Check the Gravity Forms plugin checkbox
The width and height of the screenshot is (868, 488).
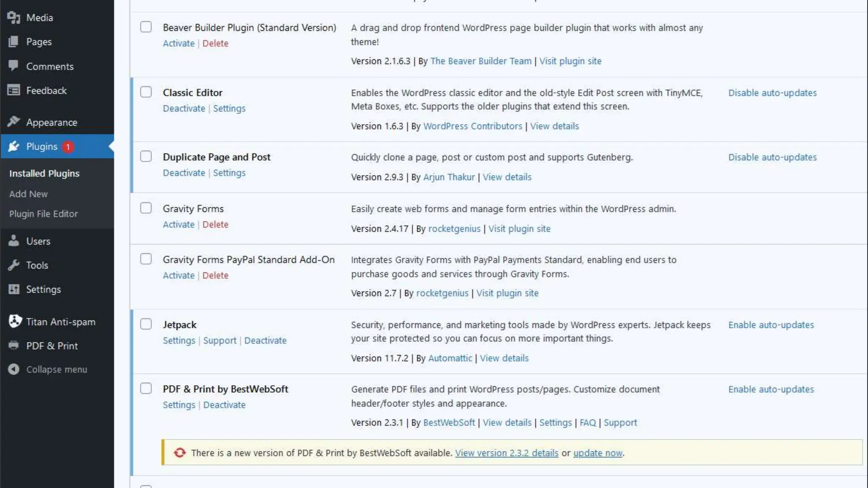coord(146,208)
